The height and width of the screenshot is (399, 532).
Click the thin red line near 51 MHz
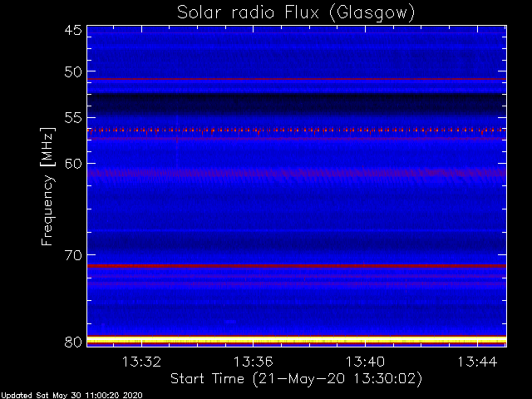pyautogui.click(x=297, y=79)
